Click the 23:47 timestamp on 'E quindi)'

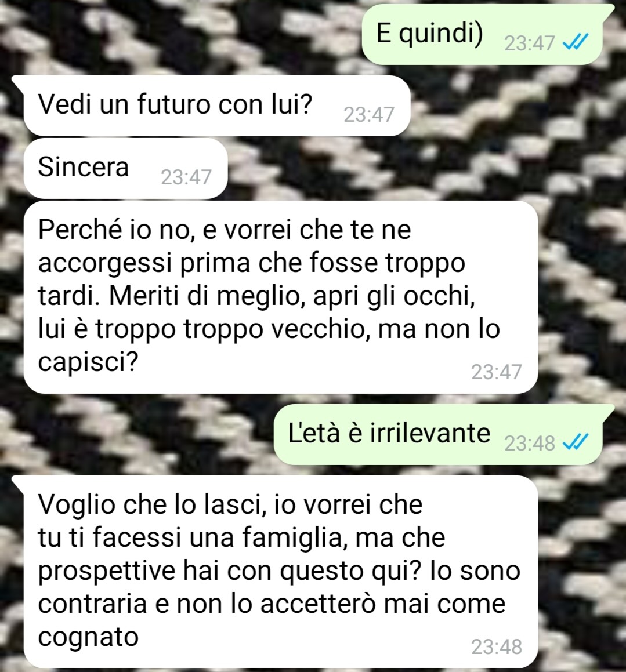coord(530,43)
